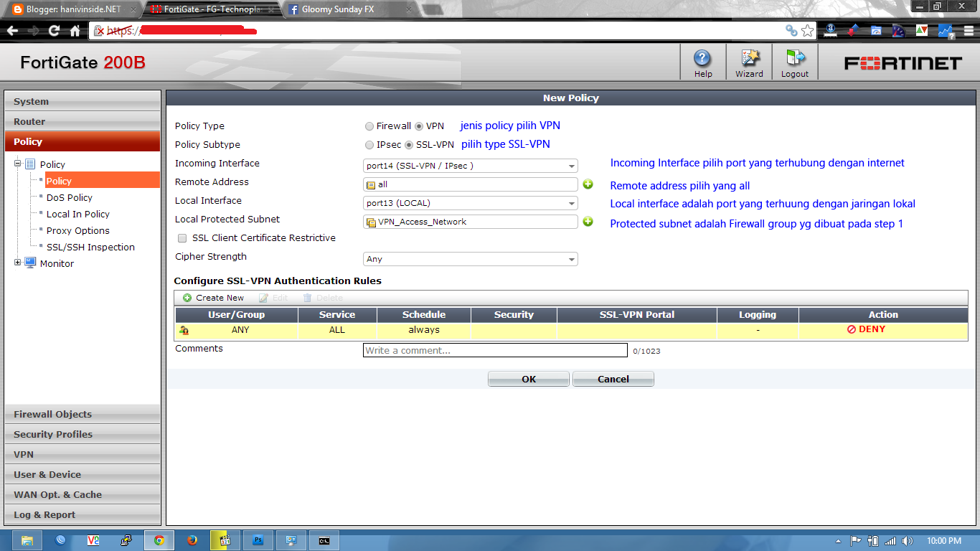Open Photoshop from the taskbar

click(x=258, y=540)
